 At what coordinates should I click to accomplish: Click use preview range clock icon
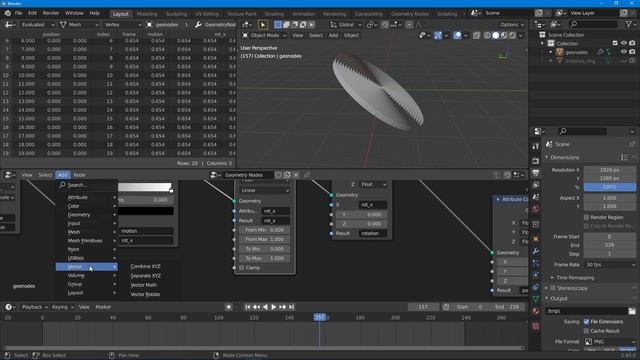[x=446, y=307]
